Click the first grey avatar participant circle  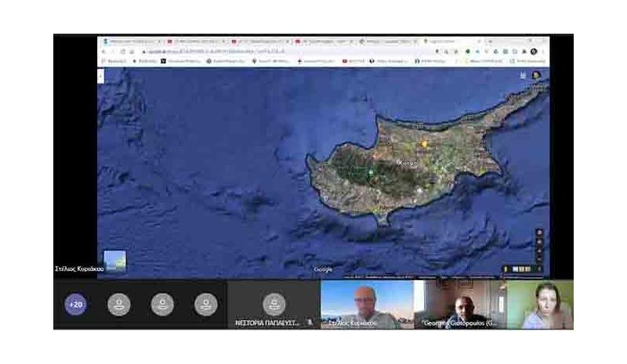[119, 305]
